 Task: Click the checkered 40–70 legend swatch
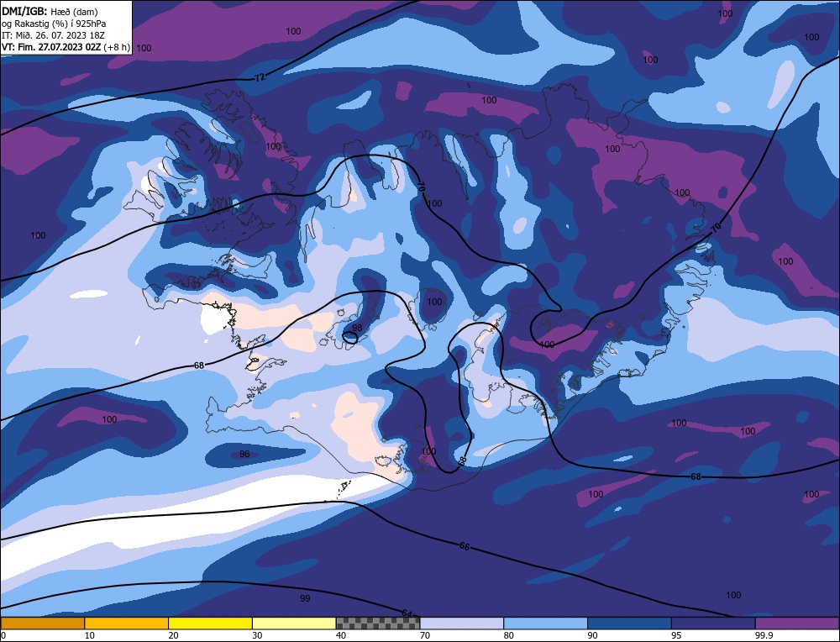[378, 623]
